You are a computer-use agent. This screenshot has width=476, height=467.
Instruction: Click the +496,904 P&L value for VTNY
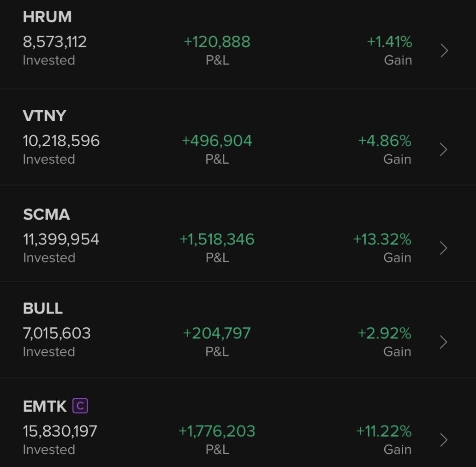coord(216,141)
